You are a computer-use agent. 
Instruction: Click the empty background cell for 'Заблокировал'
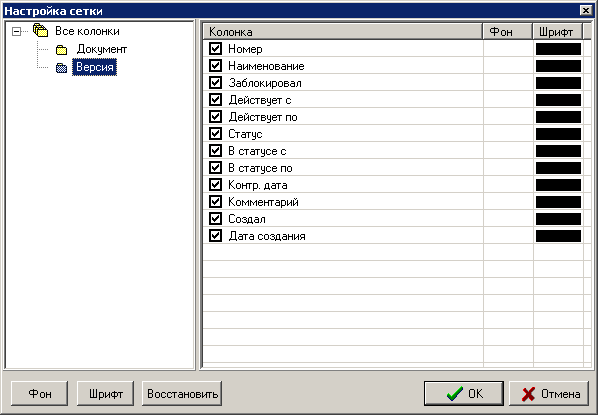(x=508, y=83)
